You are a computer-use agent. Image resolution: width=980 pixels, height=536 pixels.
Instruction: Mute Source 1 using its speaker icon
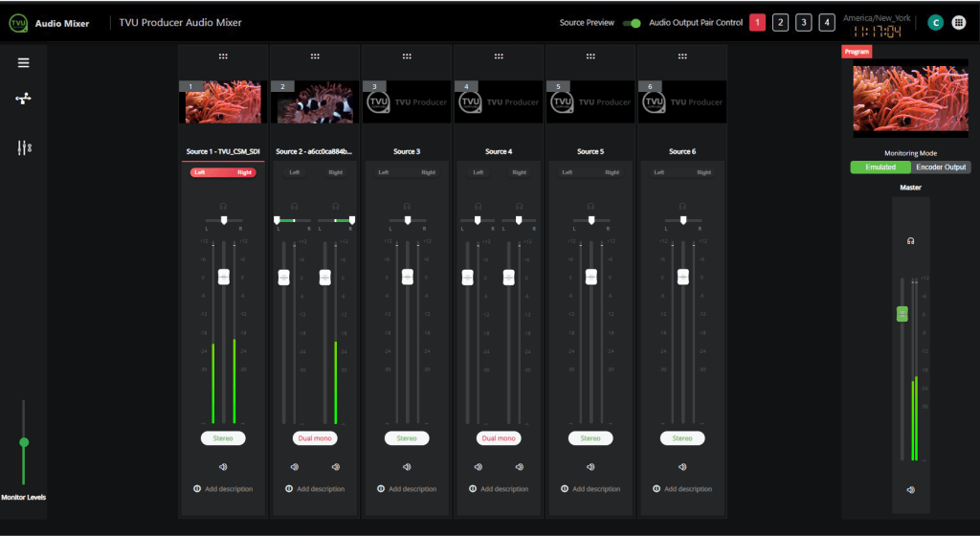tap(223, 467)
